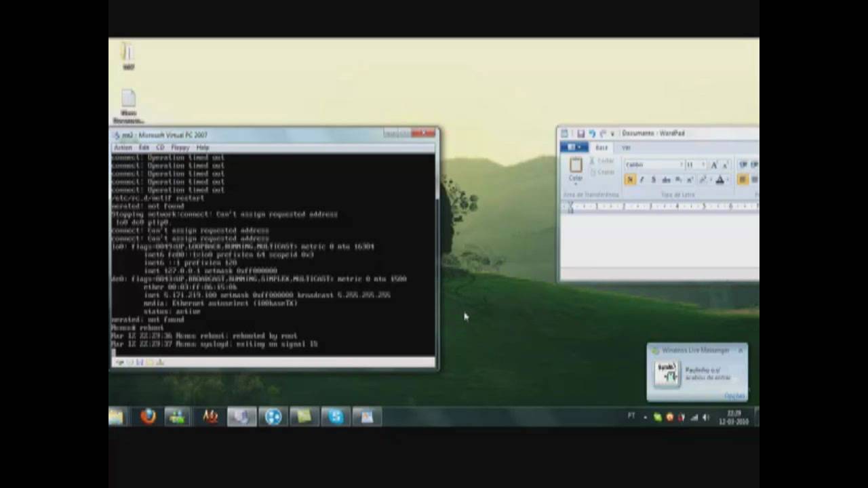868x488 pixels.
Task: Click the taskbar clock and date
Action: [734, 417]
